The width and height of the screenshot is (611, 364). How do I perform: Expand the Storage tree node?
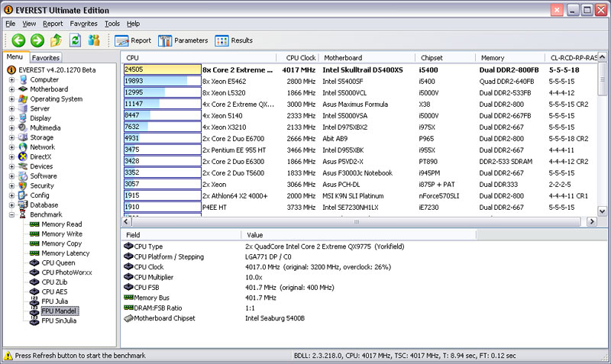click(x=12, y=137)
